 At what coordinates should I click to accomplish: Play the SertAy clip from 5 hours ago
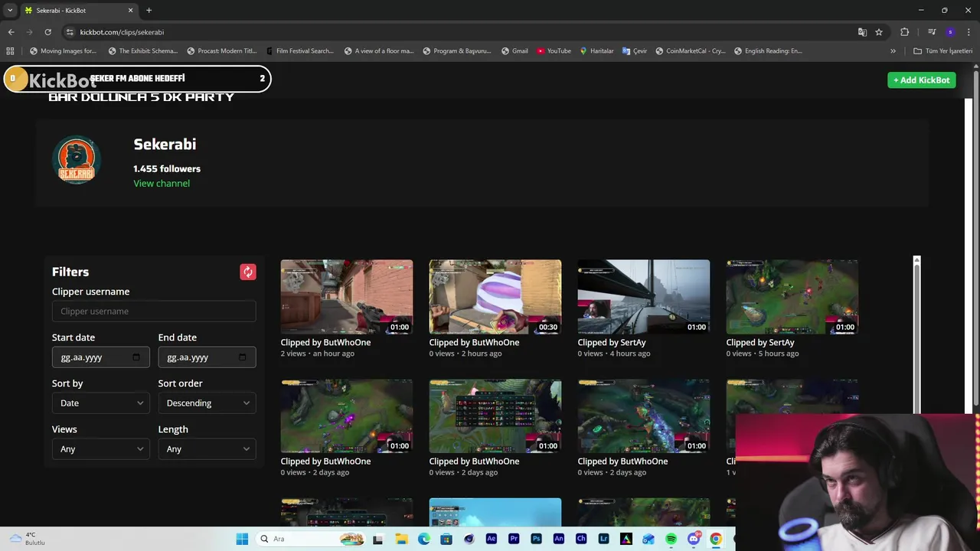(792, 297)
